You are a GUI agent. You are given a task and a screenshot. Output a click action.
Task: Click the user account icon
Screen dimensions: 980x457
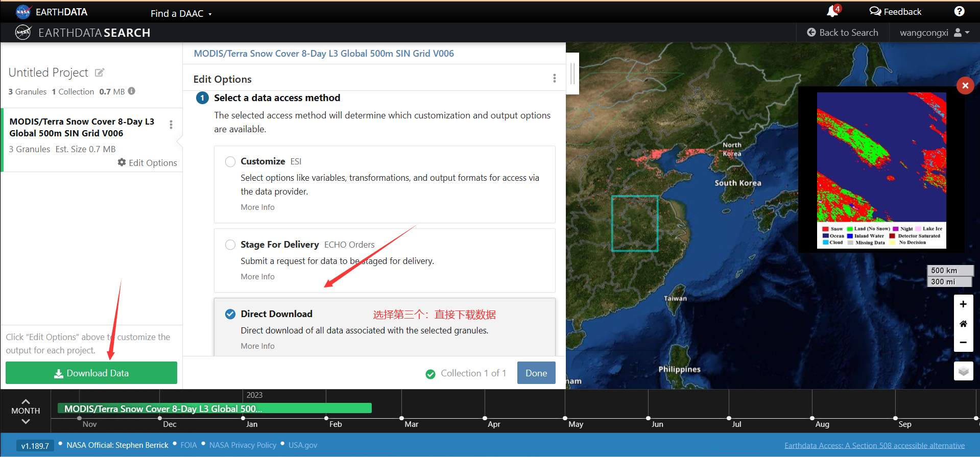coord(958,32)
